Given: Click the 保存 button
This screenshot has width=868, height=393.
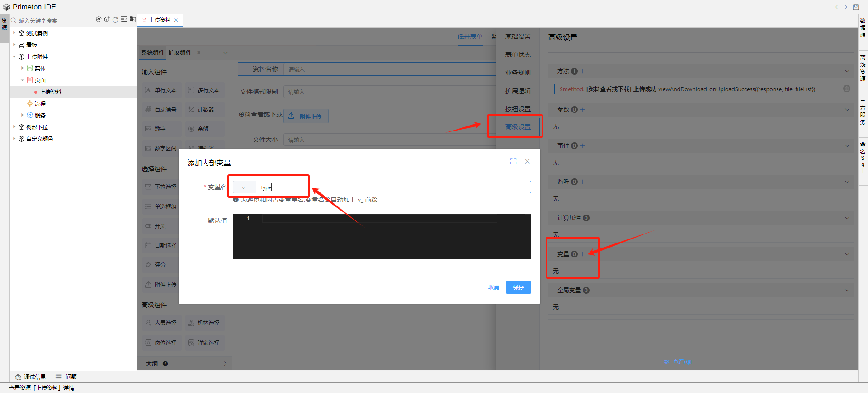Looking at the screenshot, I should coord(518,287).
